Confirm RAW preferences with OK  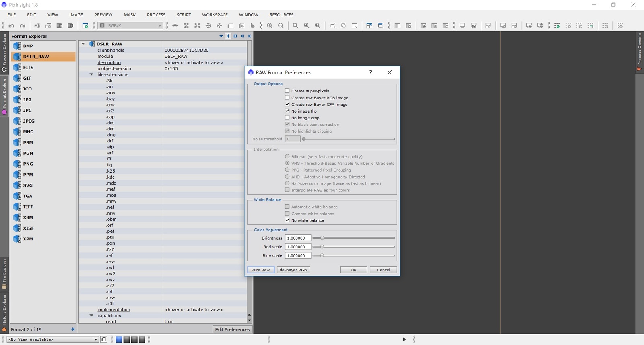click(354, 270)
